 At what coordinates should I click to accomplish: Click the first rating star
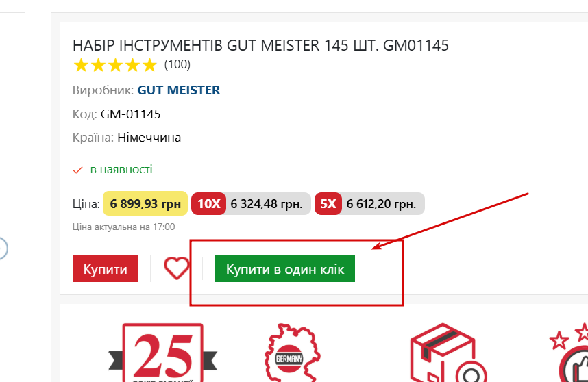point(82,66)
